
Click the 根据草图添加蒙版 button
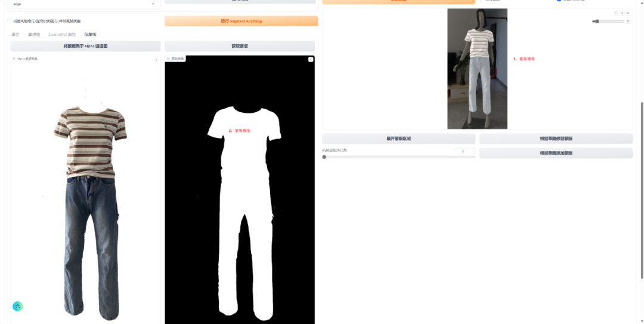(556, 153)
